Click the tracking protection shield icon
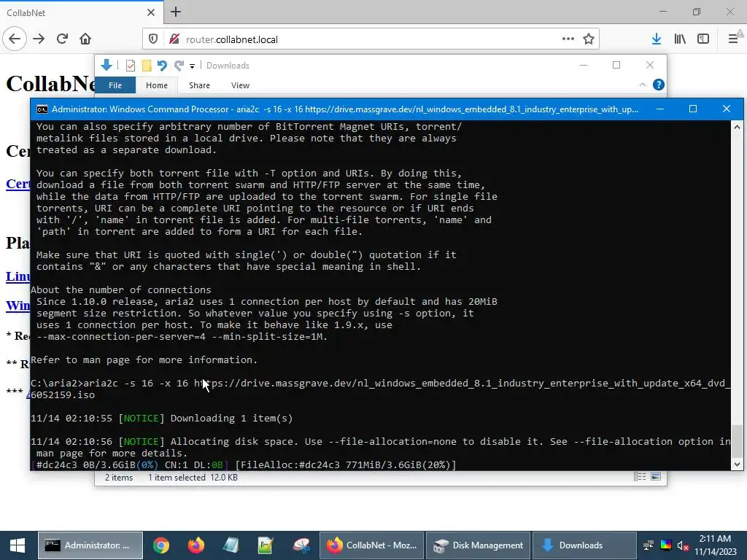 click(153, 39)
